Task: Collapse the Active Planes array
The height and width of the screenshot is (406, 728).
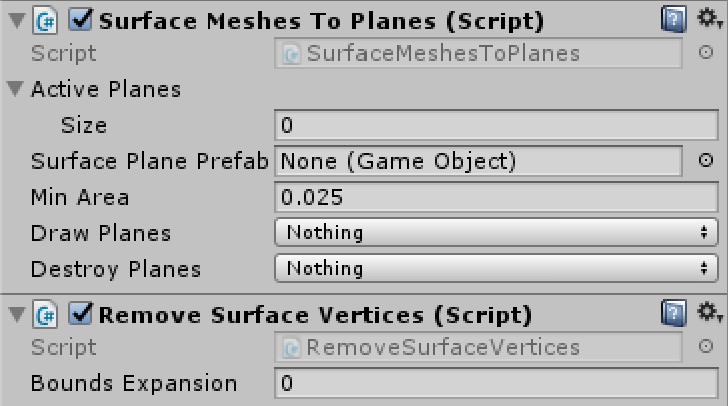Action: tap(14, 89)
